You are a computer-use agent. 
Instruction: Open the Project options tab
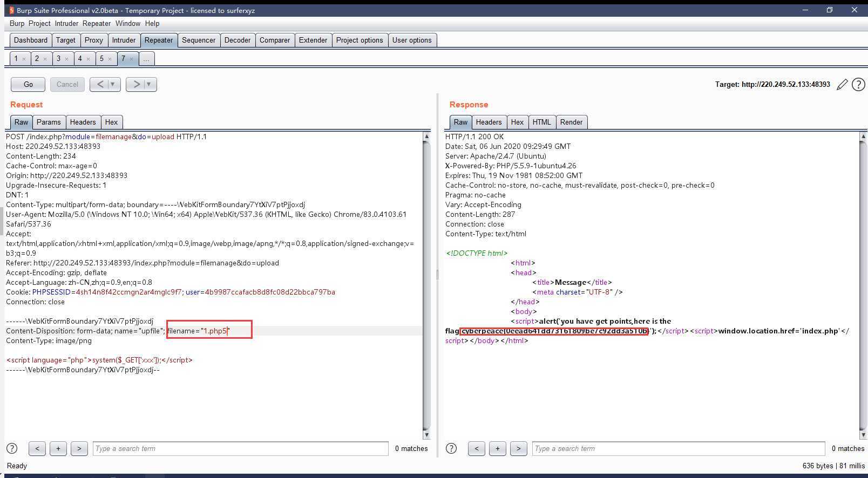pyautogui.click(x=360, y=40)
